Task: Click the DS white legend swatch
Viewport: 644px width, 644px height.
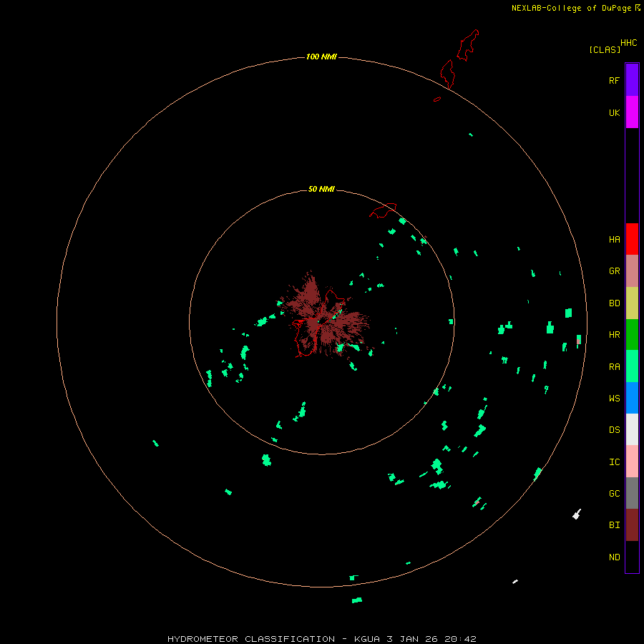Action: [x=632, y=429]
